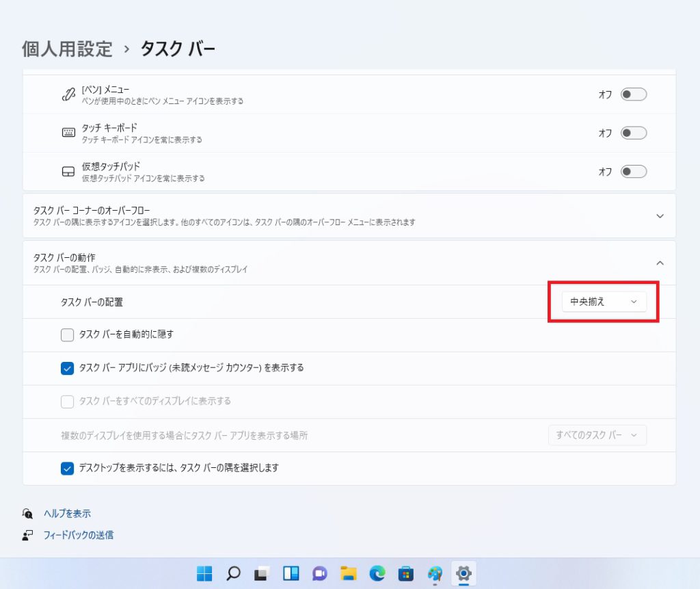The image size is (700, 589).
Task: Click the Settings gear on the taskbar
Action: pos(463,573)
